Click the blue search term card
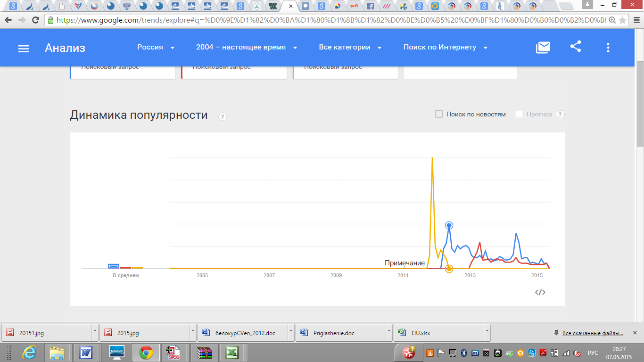Image resolution: width=644 pixels, height=362 pixels. pyautogui.click(x=123, y=72)
